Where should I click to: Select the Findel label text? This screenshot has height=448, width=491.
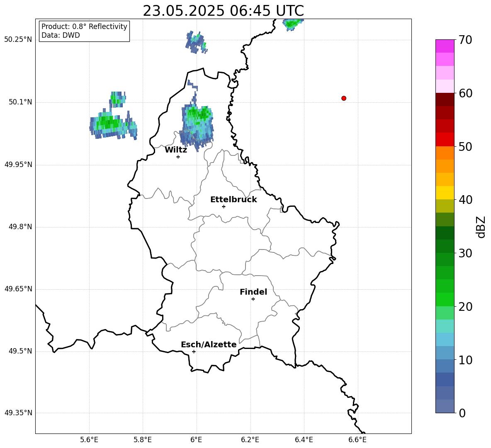coord(253,292)
